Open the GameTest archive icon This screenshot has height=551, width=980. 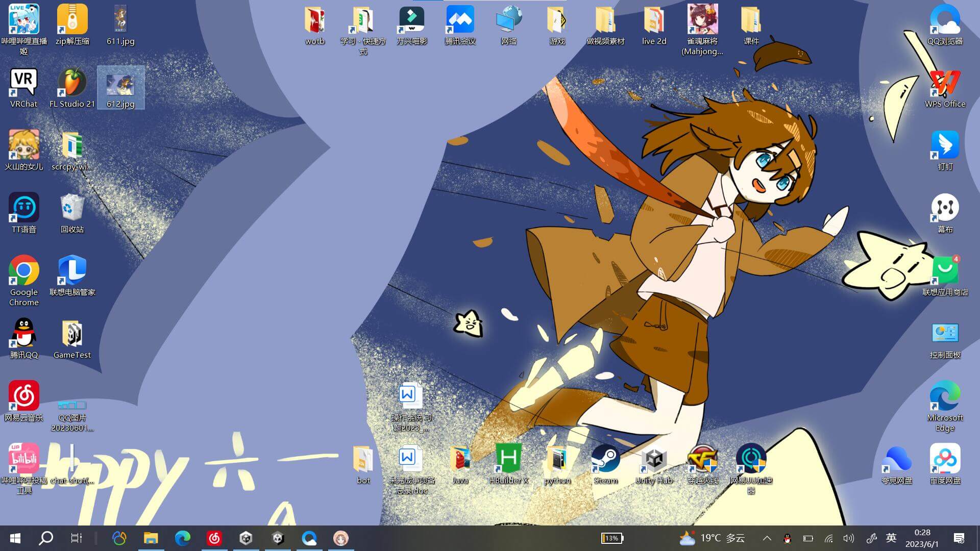(72, 339)
